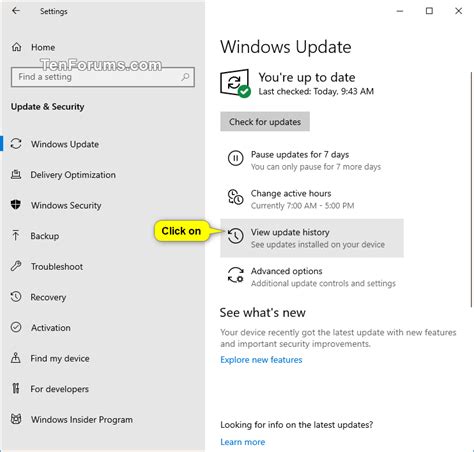Screen dimensions: 474x452
Task: Click the vertical scrollbar on the right
Action: [471, 189]
